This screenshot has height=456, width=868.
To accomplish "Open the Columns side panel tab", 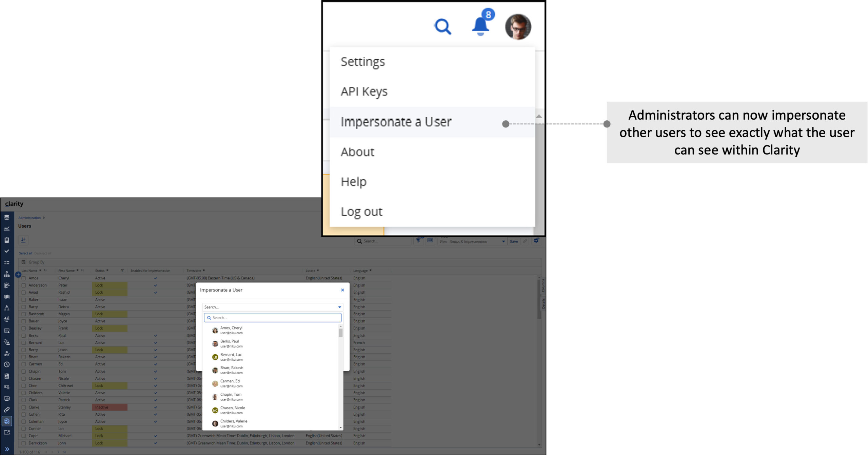I will click(x=543, y=285).
